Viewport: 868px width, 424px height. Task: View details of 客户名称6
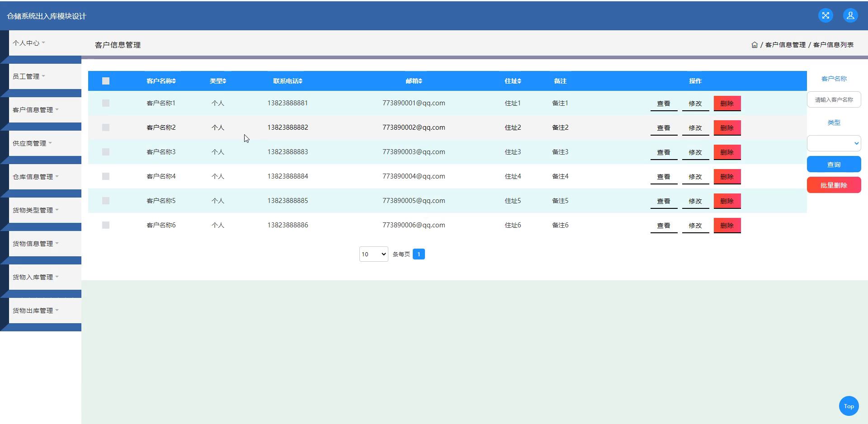[x=664, y=226]
